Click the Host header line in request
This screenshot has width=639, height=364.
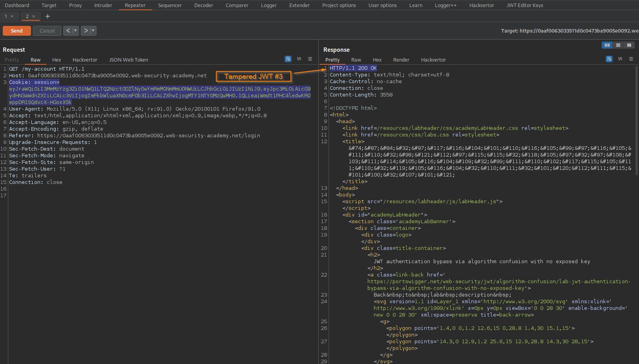tap(108, 75)
